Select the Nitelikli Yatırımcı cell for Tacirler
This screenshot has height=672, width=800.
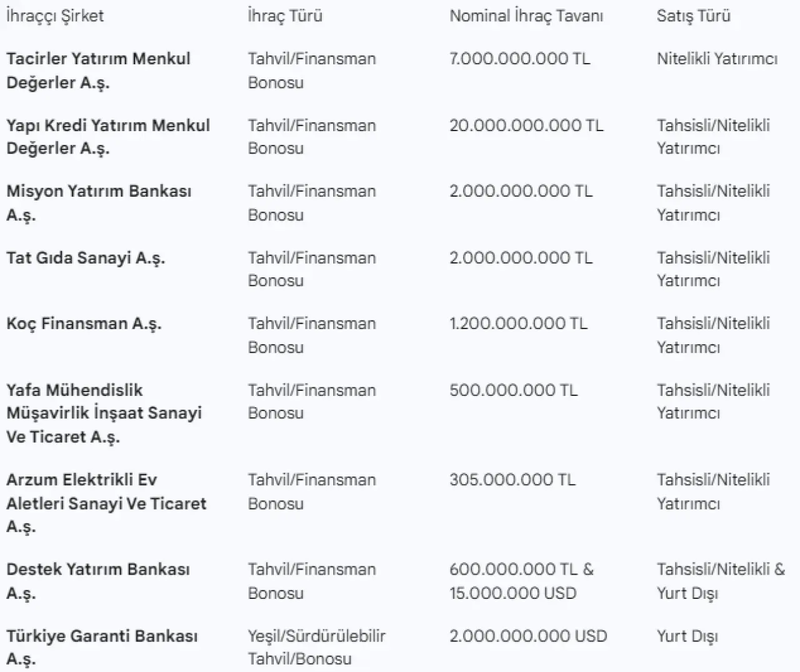(x=717, y=59)
